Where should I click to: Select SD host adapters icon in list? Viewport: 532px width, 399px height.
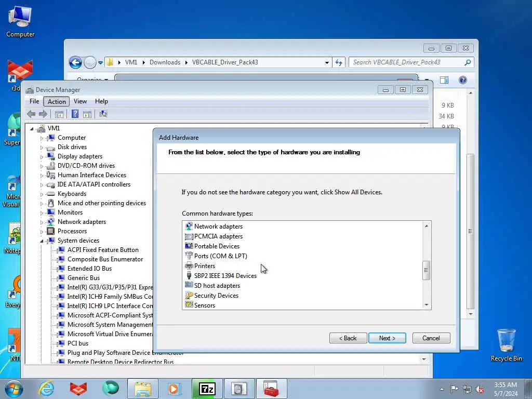click(x=189, y=285)
